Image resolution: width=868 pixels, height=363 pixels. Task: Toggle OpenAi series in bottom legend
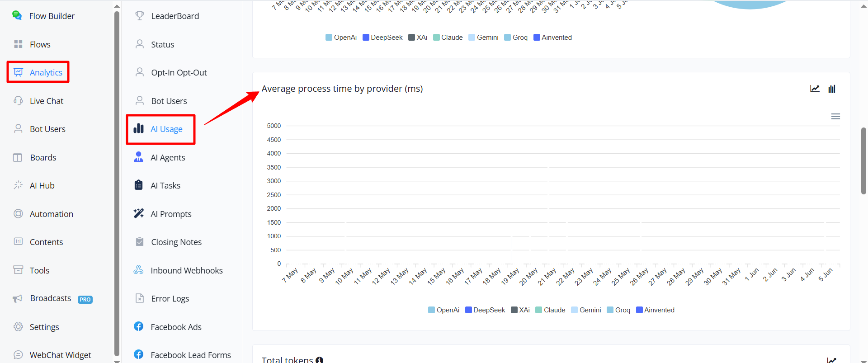click(443, 310)
